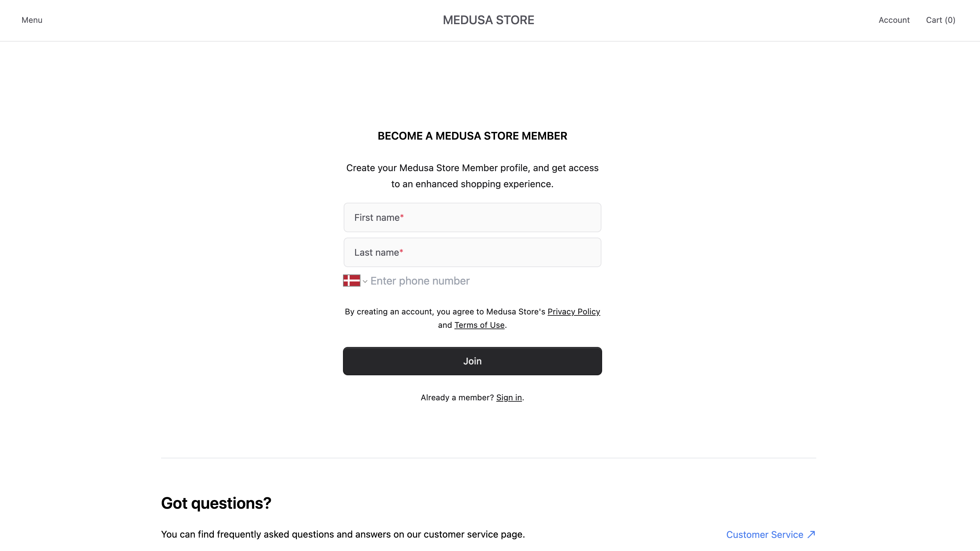Viewport: 980px width, 551px height.
Task: Read the Terms of Use
Action: point(479,325)
